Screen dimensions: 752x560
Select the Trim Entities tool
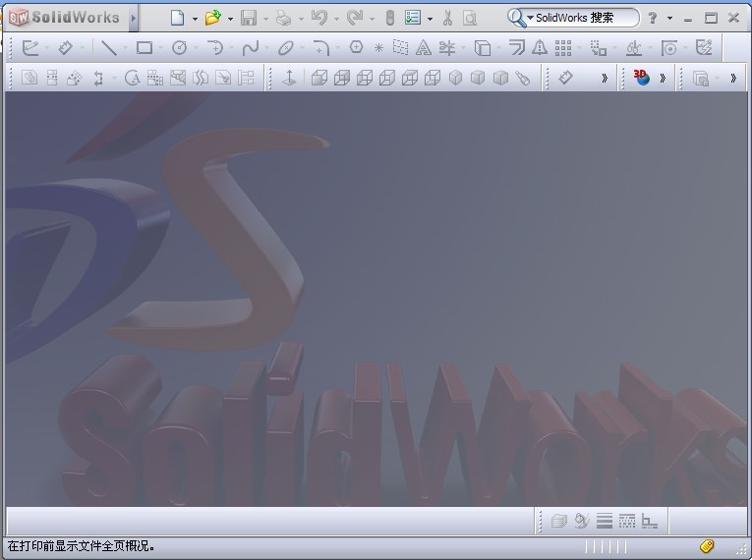pyautogui.click(x=447, y=48)
